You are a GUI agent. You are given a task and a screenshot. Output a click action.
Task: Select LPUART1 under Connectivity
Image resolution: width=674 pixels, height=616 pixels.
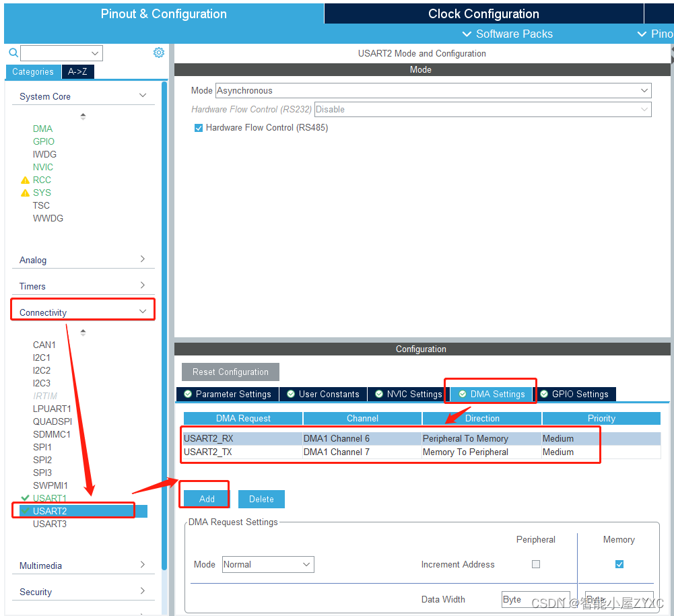click(52, 409)
